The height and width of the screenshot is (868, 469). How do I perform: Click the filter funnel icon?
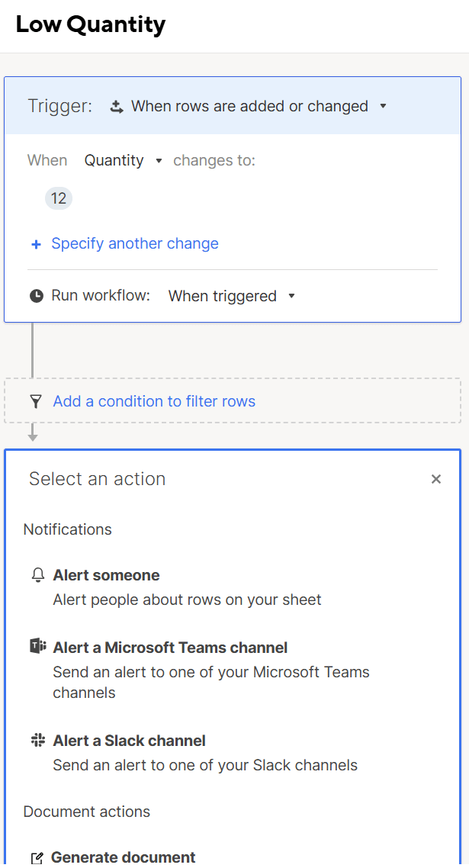point(35,401)
